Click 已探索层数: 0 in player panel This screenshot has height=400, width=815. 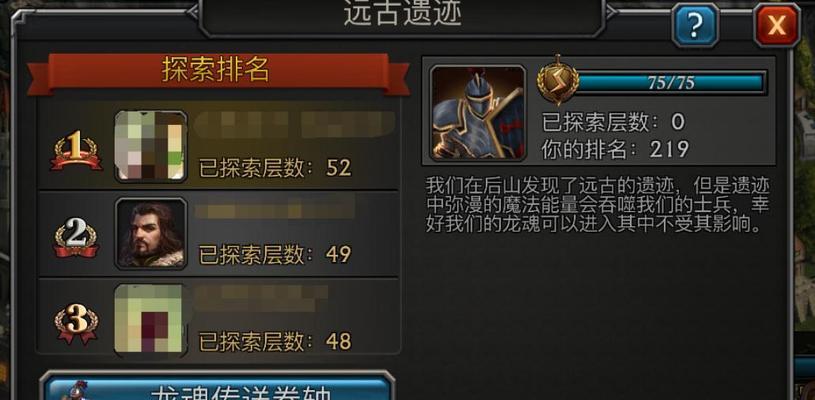point(613,123)
